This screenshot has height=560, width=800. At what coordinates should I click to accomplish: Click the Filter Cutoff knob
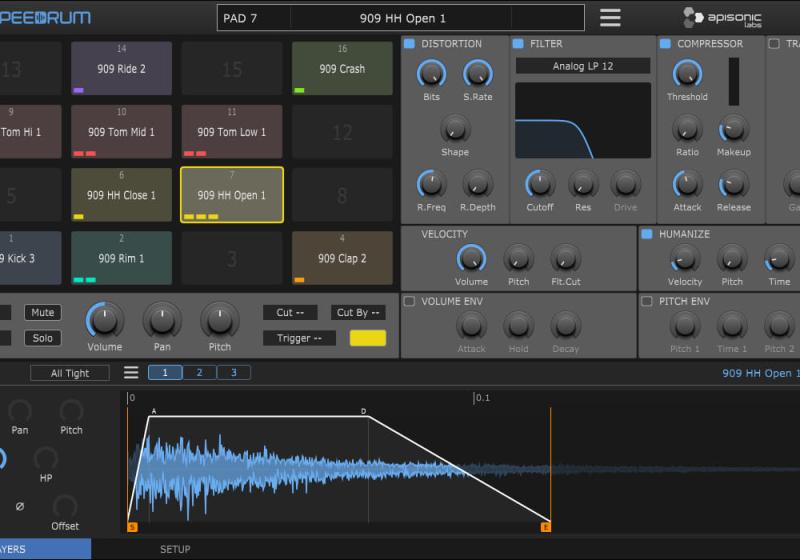click(540, 184)
